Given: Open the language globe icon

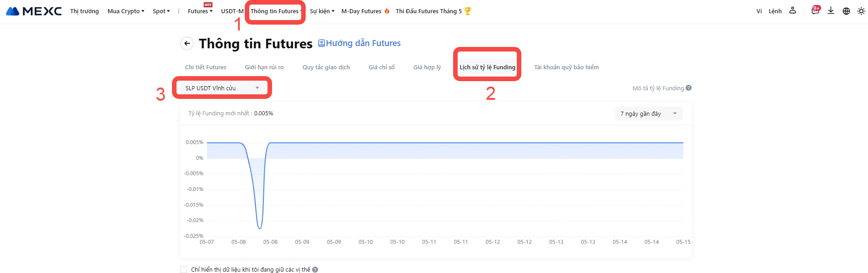Looking at the screenshot, I should (x=846, y=11).
